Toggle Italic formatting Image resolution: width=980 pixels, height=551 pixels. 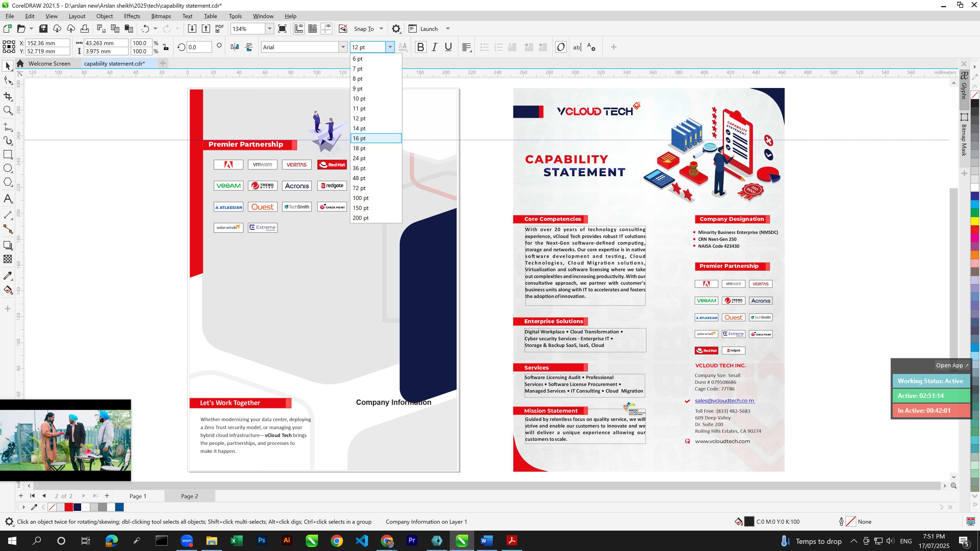click(434, 47)
